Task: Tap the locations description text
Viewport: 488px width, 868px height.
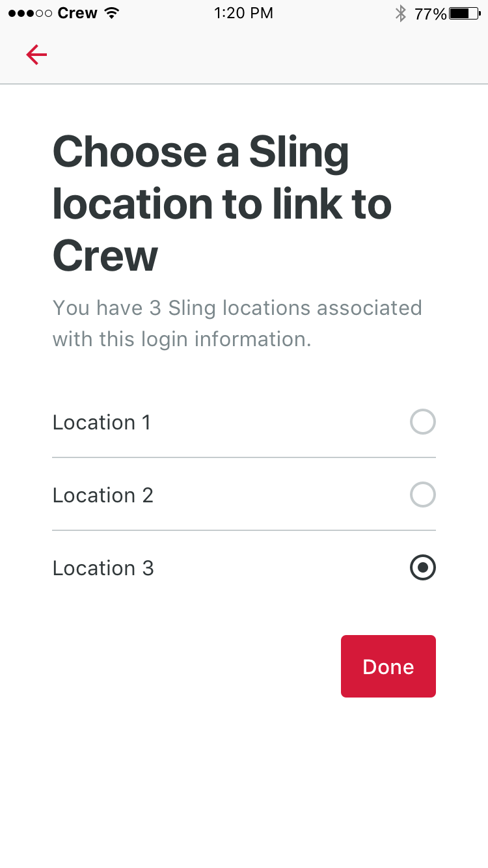Action: click(237, 323)
